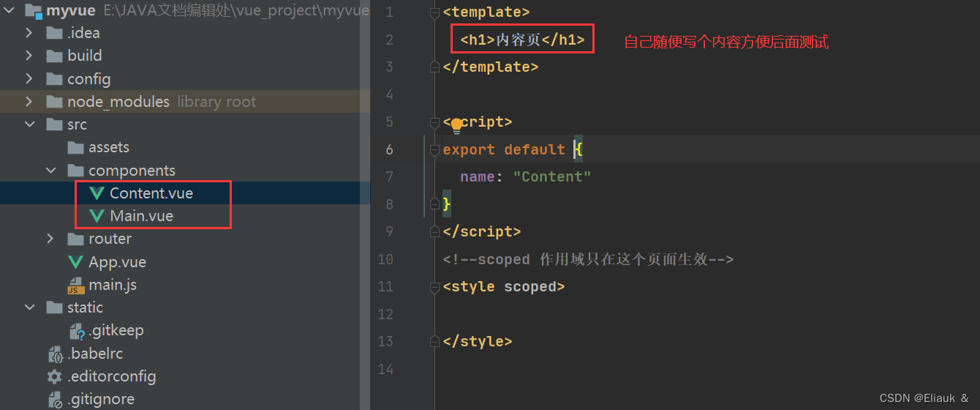Select the .idea folder name

tap(83, 33)
